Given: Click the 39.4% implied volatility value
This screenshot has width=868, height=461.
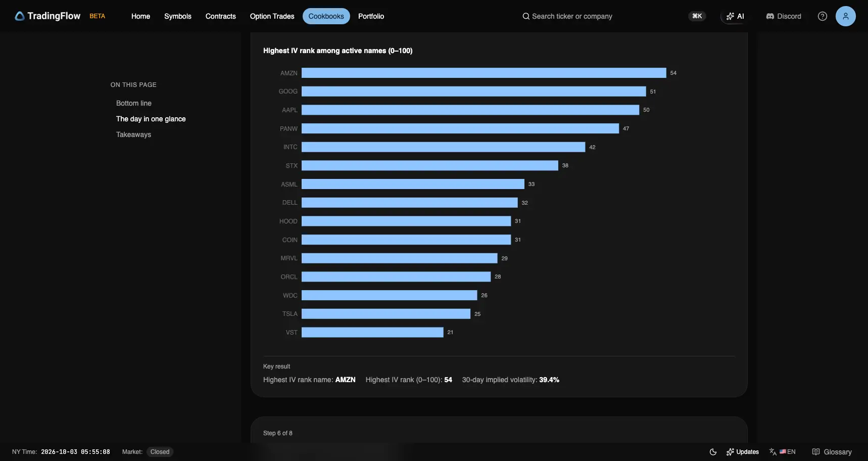Looking at the screenshot, I should pos(549,380).
